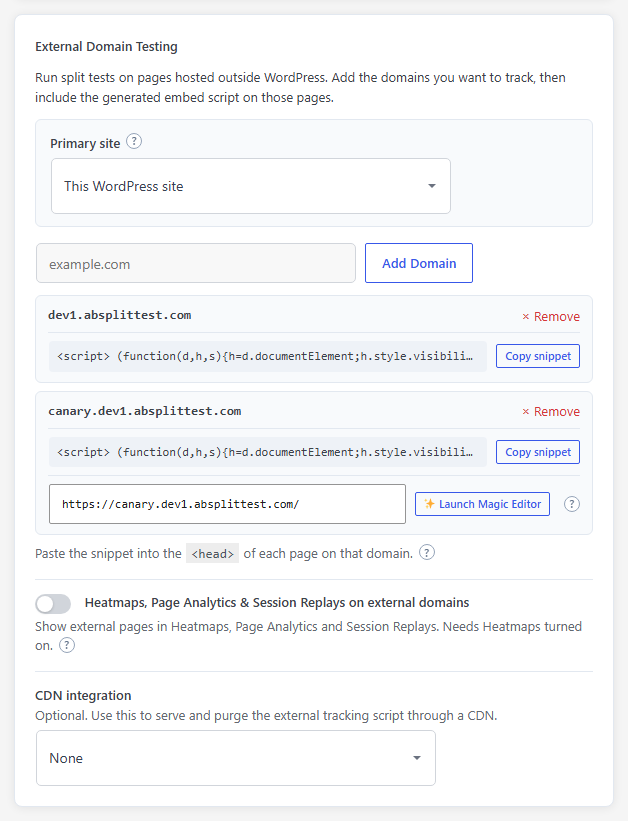Click the dev1.absplittest.com domain name

point(119,315)
